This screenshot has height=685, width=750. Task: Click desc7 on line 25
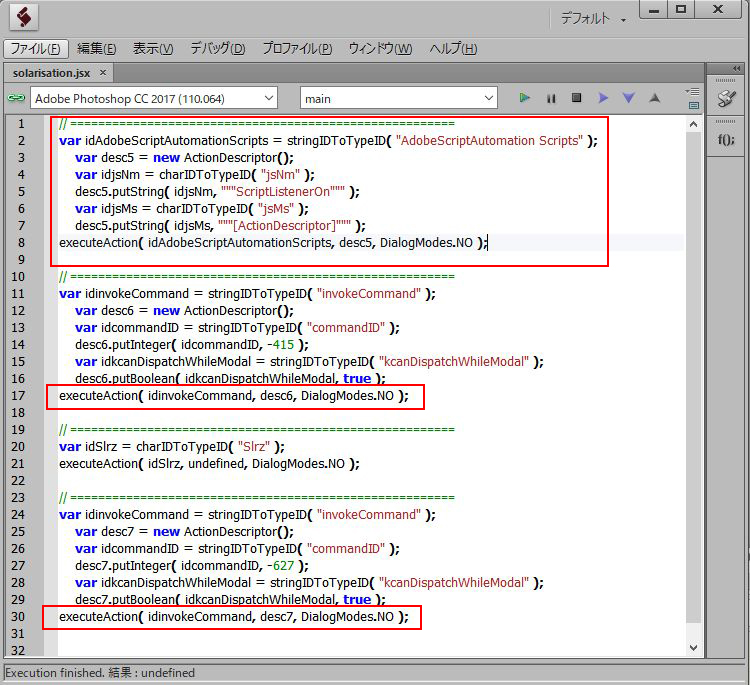(x=118, y=531)
